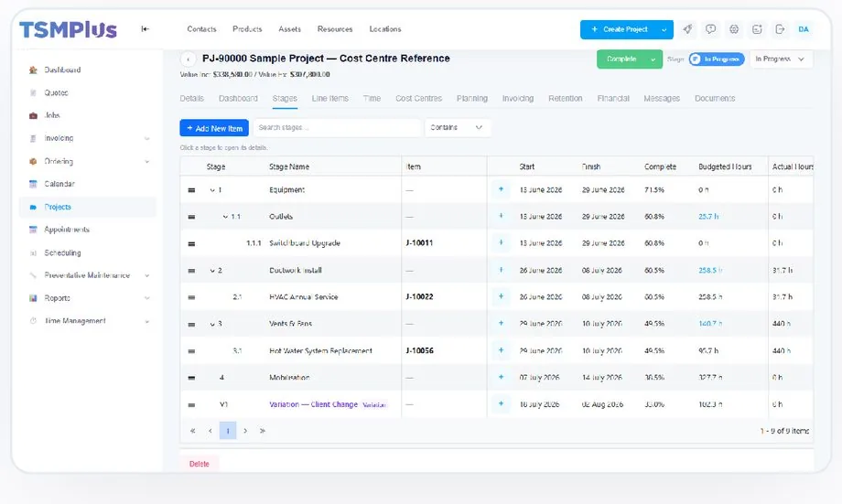Open Scheduling in the sidebar

click(x=62, y=252)
